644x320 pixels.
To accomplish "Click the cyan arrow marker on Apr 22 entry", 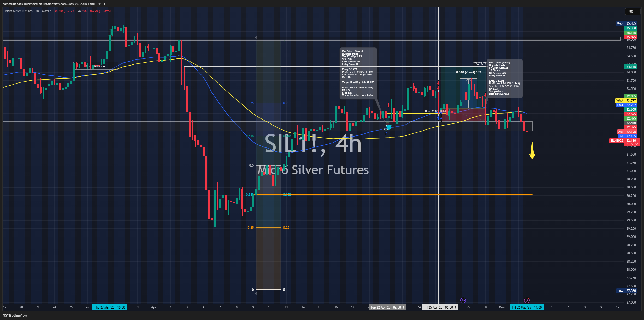I will pyautogui.click(x=389, y=127).
